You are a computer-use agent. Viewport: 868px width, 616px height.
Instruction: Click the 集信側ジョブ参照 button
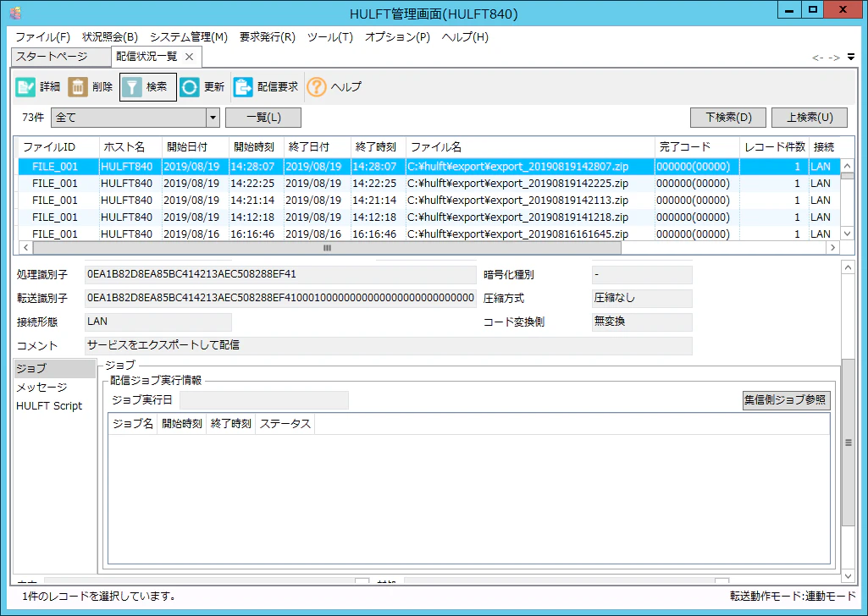coord(786,399)
